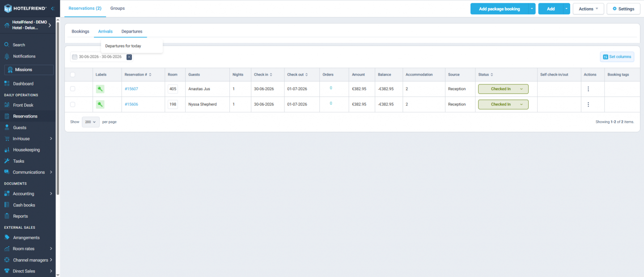Click Add package booking button
644x277 pixels.
pyautogui.click(x=499, y=9)
